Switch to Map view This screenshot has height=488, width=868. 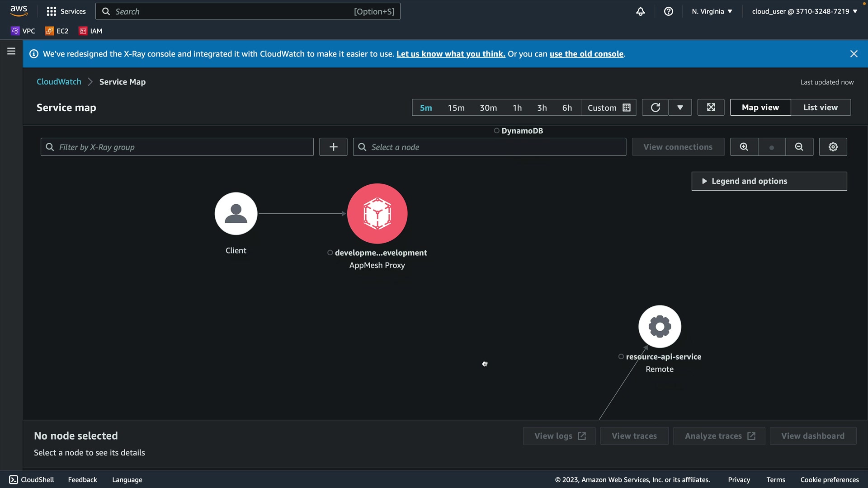coord(760,108)
